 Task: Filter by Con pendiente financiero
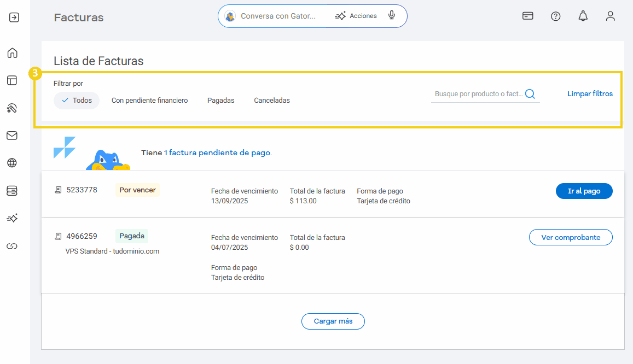point(149,101)
